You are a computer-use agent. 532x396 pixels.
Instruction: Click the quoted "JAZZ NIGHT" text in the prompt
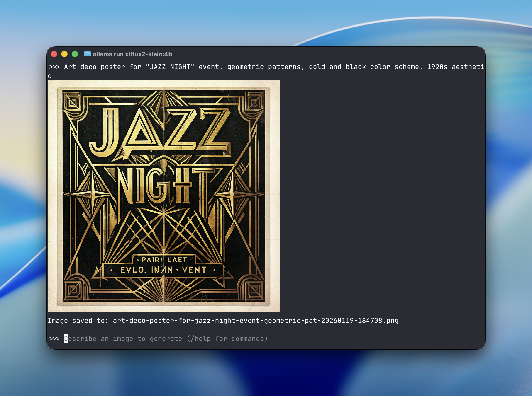[170, 67]
